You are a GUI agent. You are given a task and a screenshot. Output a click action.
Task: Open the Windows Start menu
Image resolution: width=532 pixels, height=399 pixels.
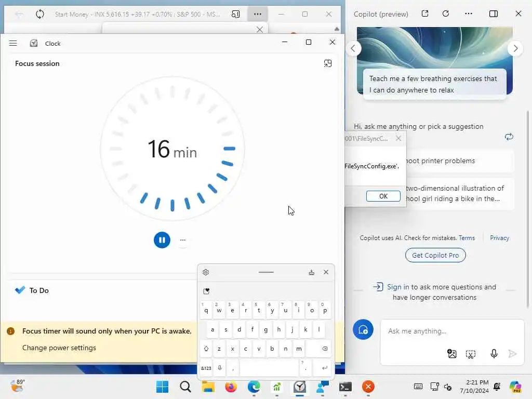pyautogui.click(x=162, y=387)
